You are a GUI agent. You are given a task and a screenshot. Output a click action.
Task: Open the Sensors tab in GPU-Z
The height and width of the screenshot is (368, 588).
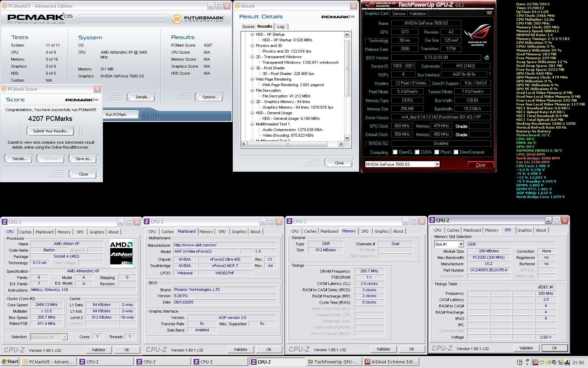[x=399, y=14]
